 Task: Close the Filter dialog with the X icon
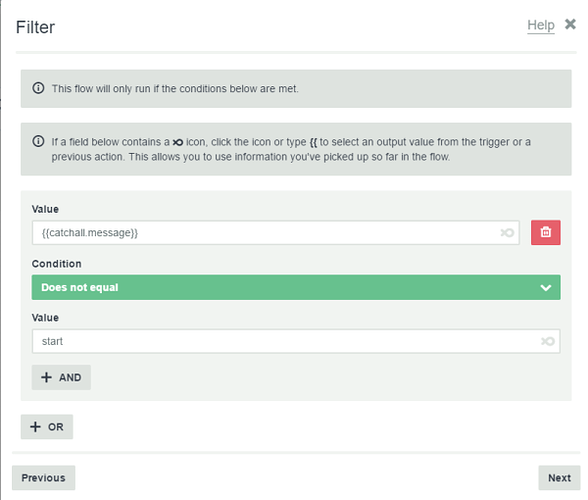(570, 24)
